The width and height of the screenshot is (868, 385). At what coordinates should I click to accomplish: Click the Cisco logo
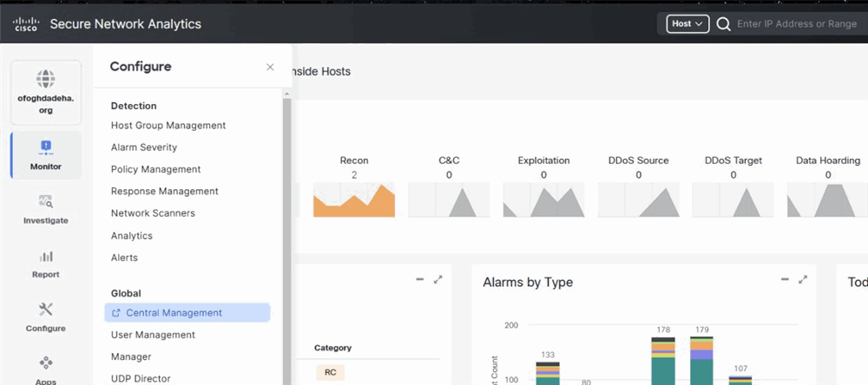[x=24, y=24]
